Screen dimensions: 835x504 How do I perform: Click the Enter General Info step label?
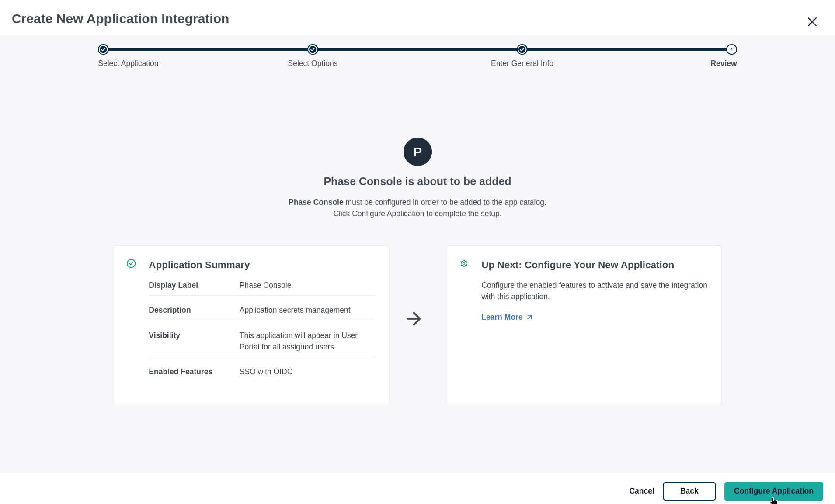(x=522, y=63)
